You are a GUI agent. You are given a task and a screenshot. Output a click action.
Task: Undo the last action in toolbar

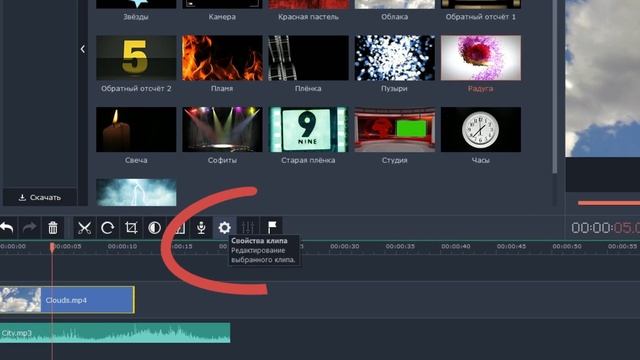coord(7,227)
